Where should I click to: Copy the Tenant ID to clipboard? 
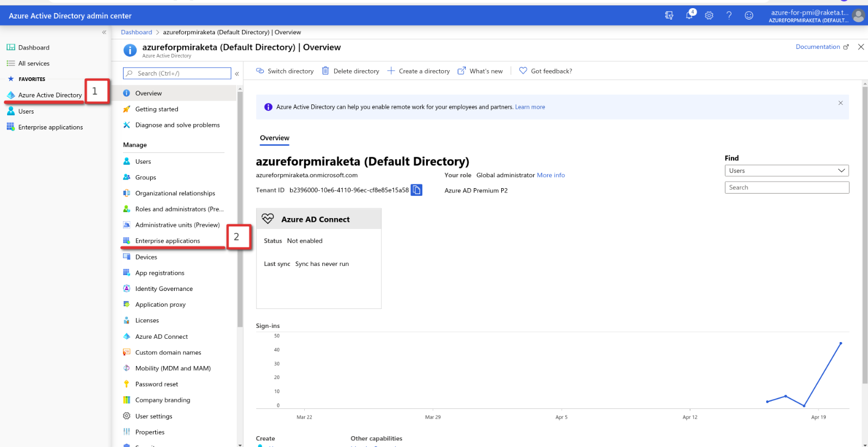click(416, 190)
